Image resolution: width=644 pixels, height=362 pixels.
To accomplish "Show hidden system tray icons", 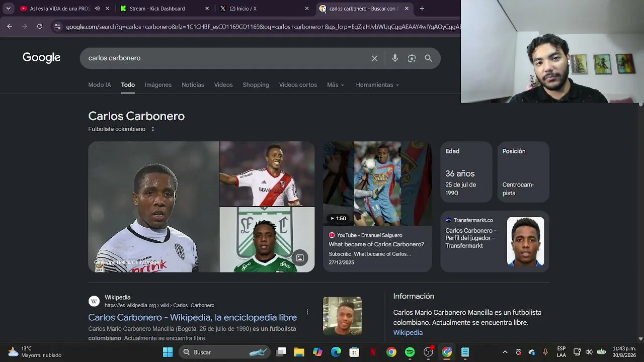I will (x=505, y=352).
